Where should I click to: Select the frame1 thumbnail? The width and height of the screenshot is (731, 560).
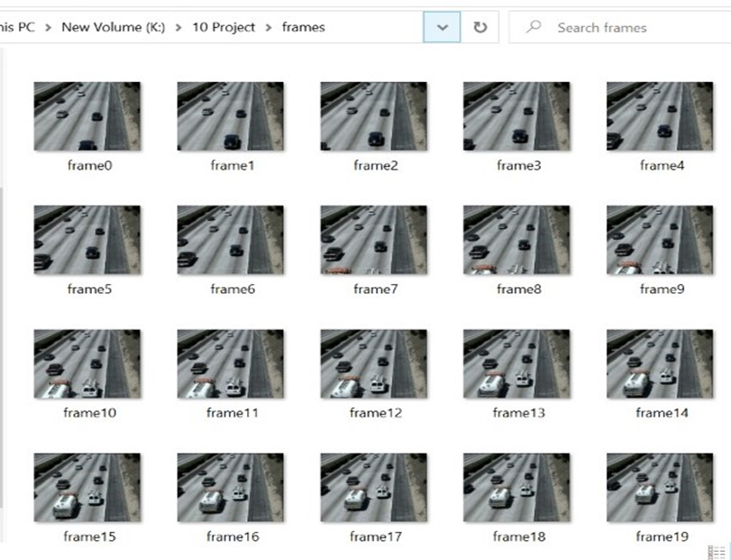231,116
